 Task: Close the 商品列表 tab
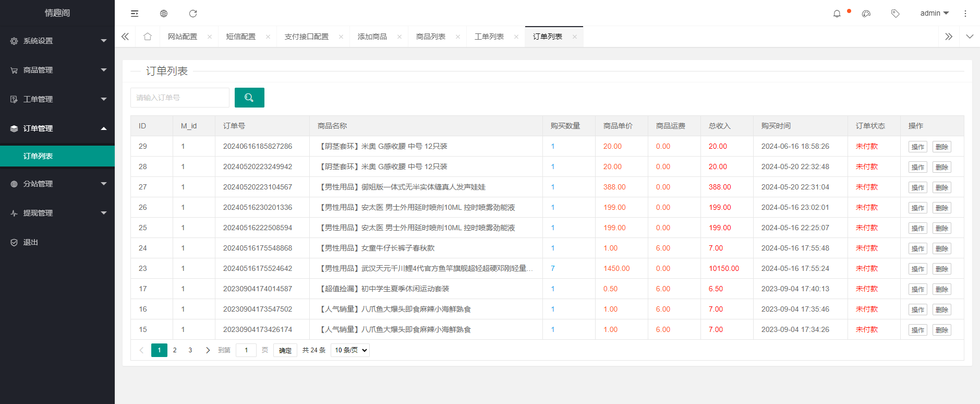click(x=458, y=37)
